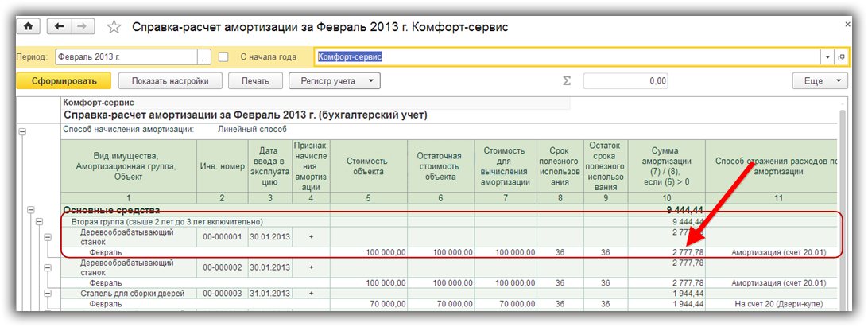
Task: Open organization form icon next to Комфорт-сервис
Action: (841, 57)
